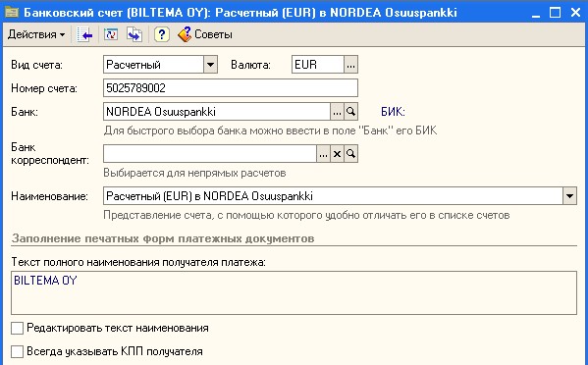Click the Наименование text field
Viewport: 588px width, 365px height.
[x=333, y=196]
